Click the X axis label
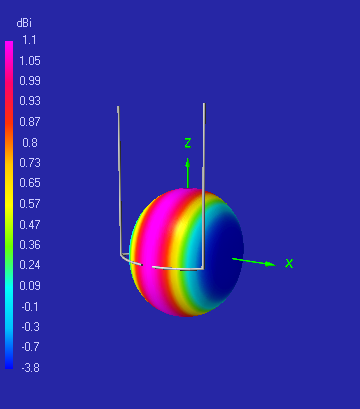Screen dimensions: 360x409 click(x=289, y=263)
